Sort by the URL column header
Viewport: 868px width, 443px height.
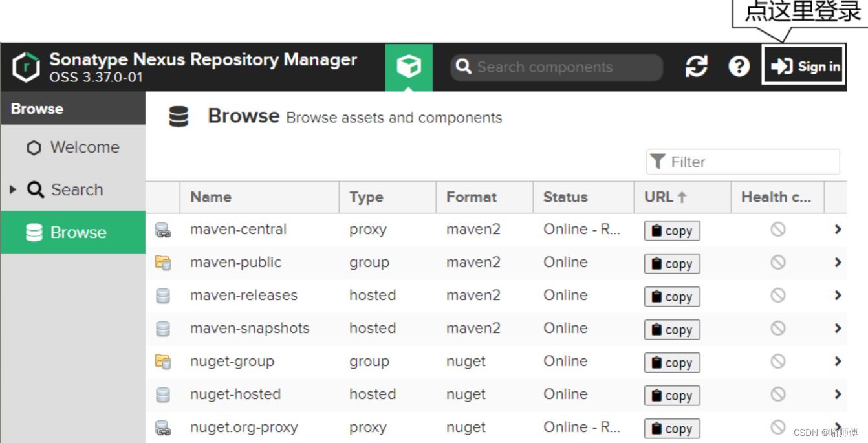click(682, 197)
